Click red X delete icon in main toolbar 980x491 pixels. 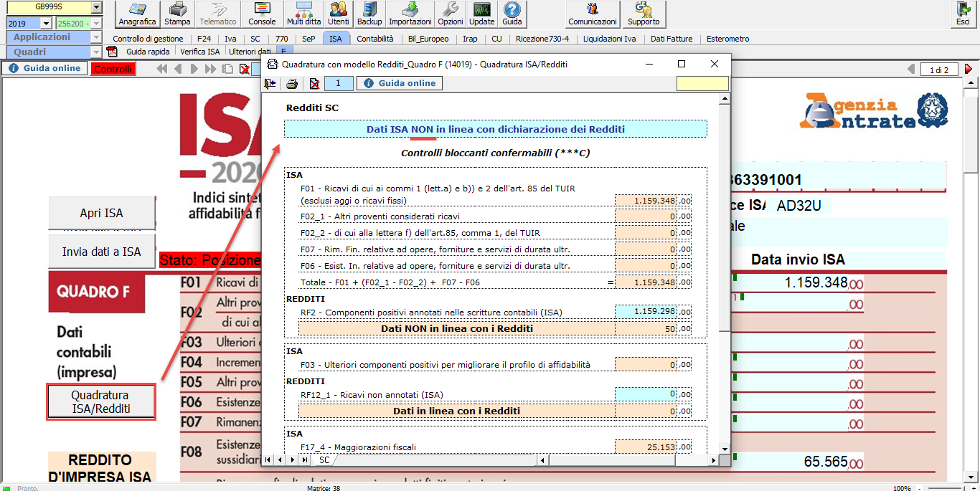(x=244, y=69)
